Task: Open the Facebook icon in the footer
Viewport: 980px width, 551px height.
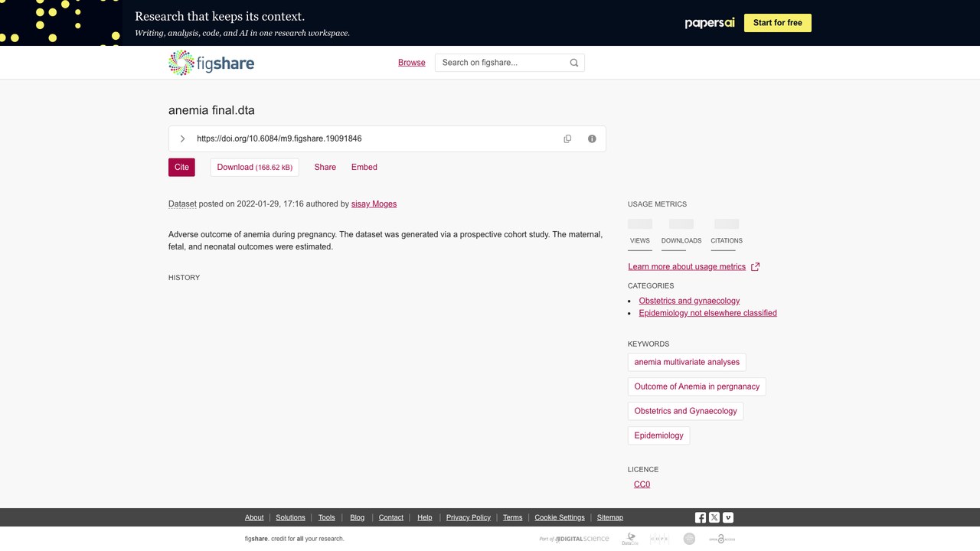Action: [x=701, y=517]
